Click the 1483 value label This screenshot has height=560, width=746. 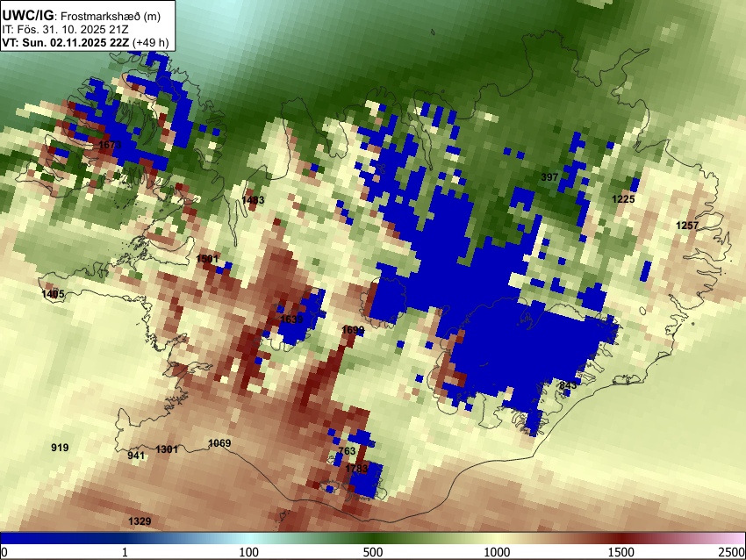(253, 200)
